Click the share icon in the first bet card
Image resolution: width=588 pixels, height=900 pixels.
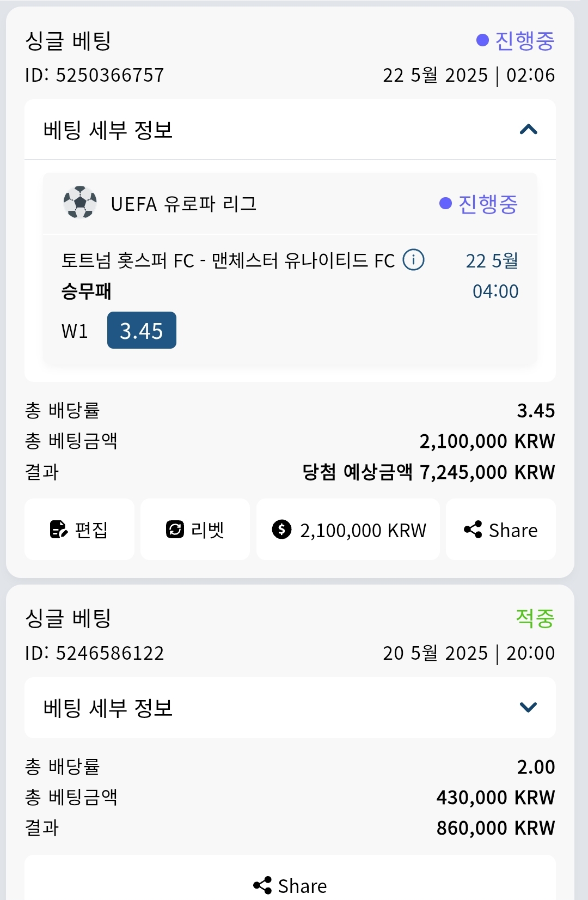click(473, 530)
